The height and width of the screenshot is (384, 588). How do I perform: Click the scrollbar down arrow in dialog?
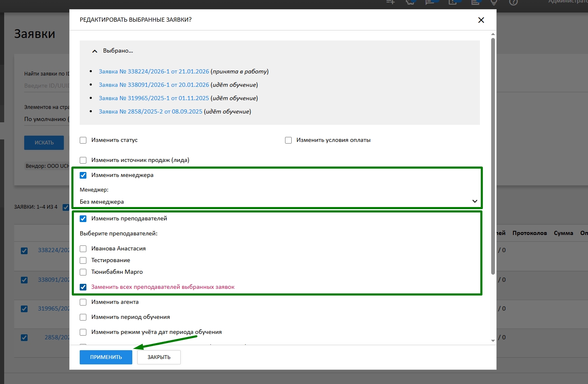coord(493,341)
